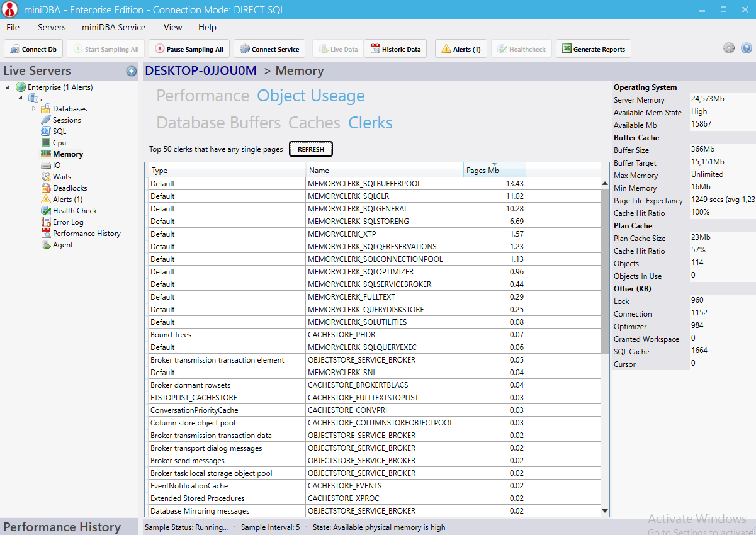Screen dimensions: 756x535
Task: Sort by the Pages Mb column header
Action: (495, 170)
